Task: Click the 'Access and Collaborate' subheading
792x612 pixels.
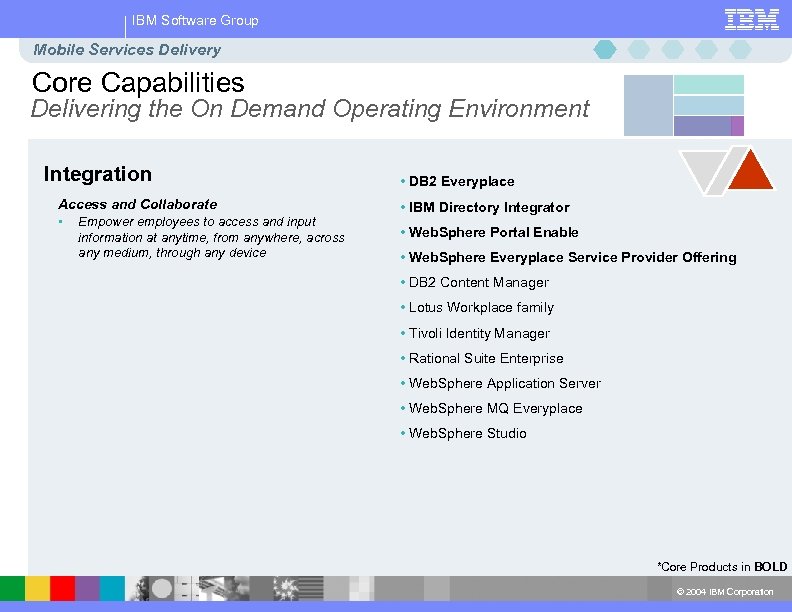Action: (137, 204)
